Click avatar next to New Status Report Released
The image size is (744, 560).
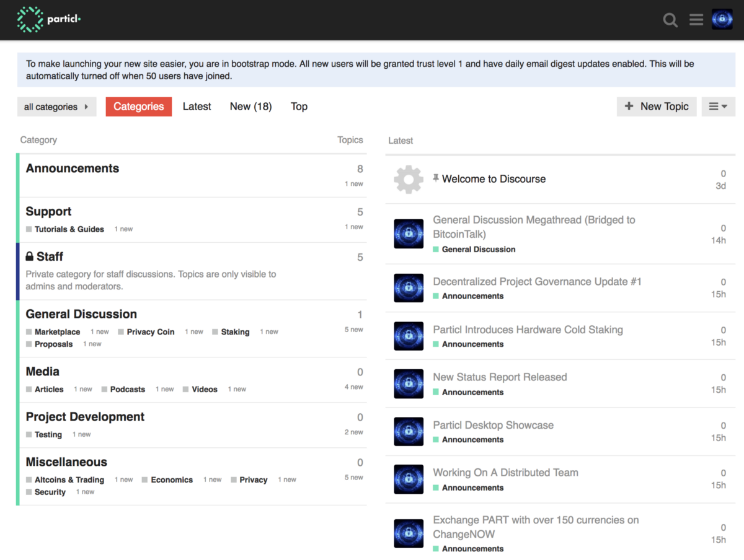(409, 383)
